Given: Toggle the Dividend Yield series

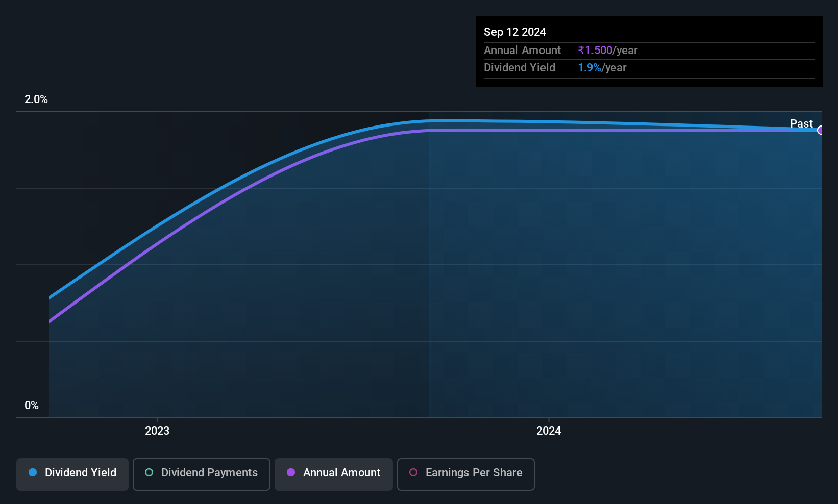Looking at the screenshot, I should coord(72,474).
